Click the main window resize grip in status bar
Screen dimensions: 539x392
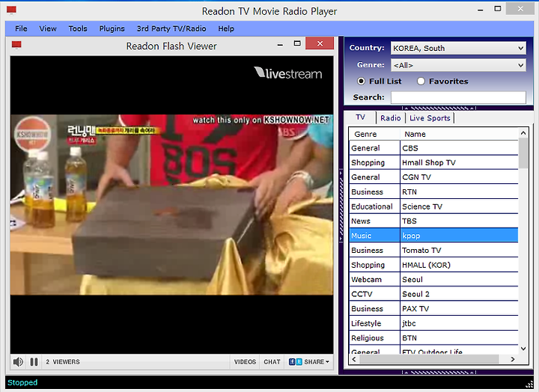[529, 385]
